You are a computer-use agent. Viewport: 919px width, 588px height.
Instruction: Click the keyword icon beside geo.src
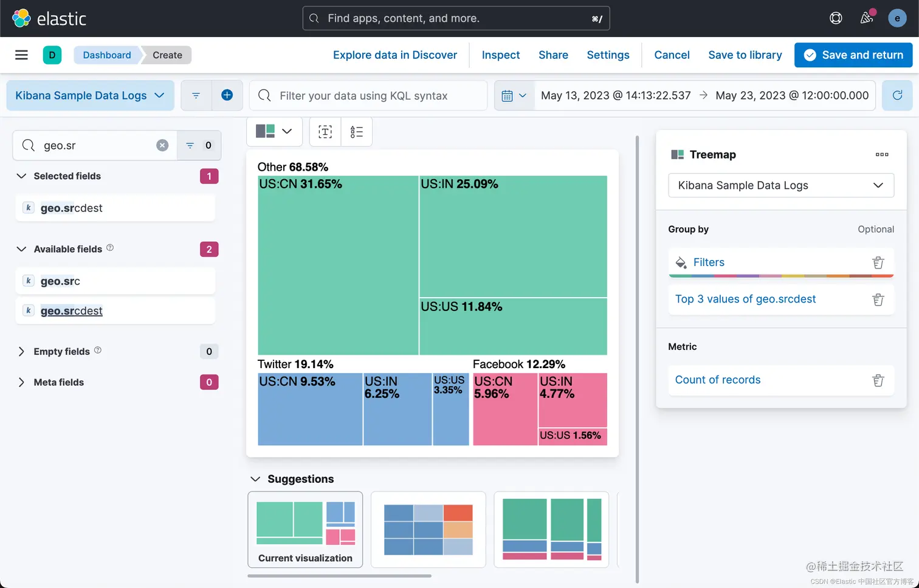tap(28, 281)
